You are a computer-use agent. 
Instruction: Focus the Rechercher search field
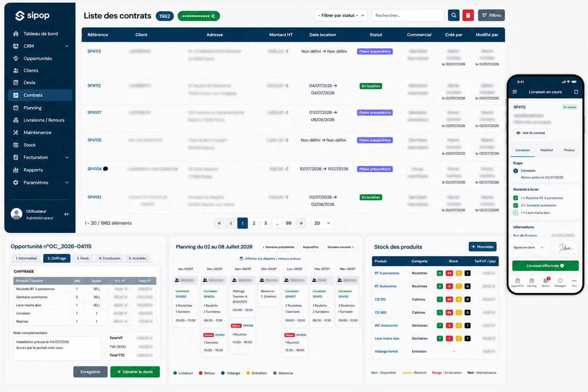[408, 15]
